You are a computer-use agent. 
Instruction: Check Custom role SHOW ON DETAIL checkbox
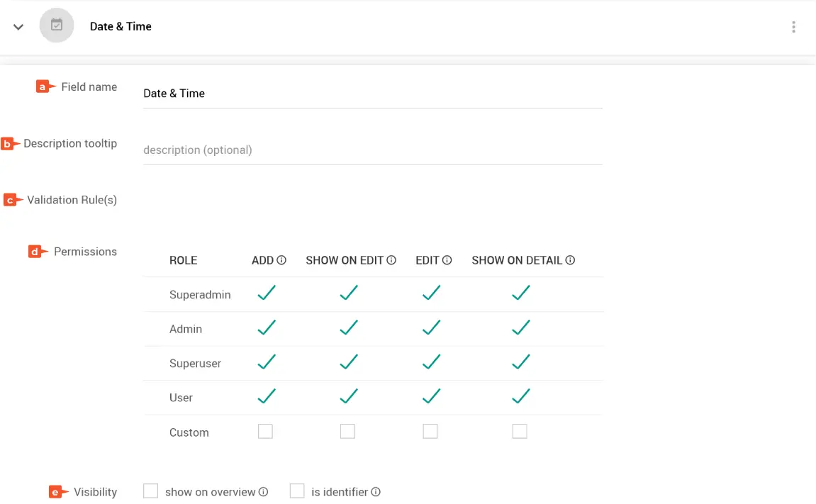[520, 431]
